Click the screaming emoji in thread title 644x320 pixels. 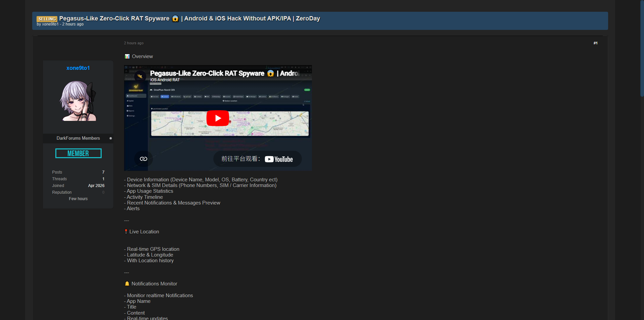click(175, 18)
